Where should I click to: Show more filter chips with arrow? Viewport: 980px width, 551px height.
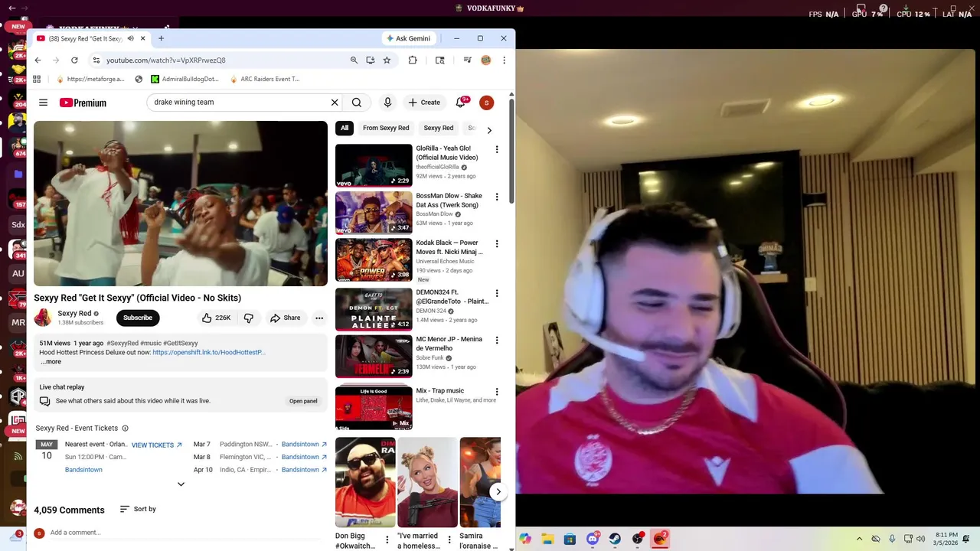[489, 129]
